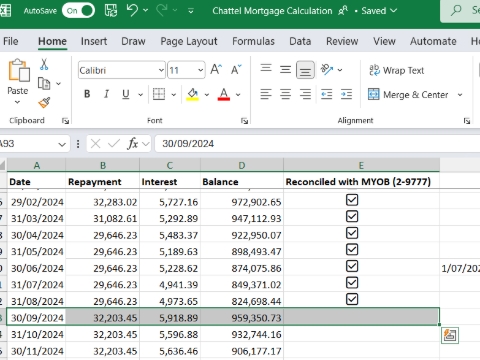Screen dimensions: 480x360
Task: Decrease cell indent
Action: (326, 94)
